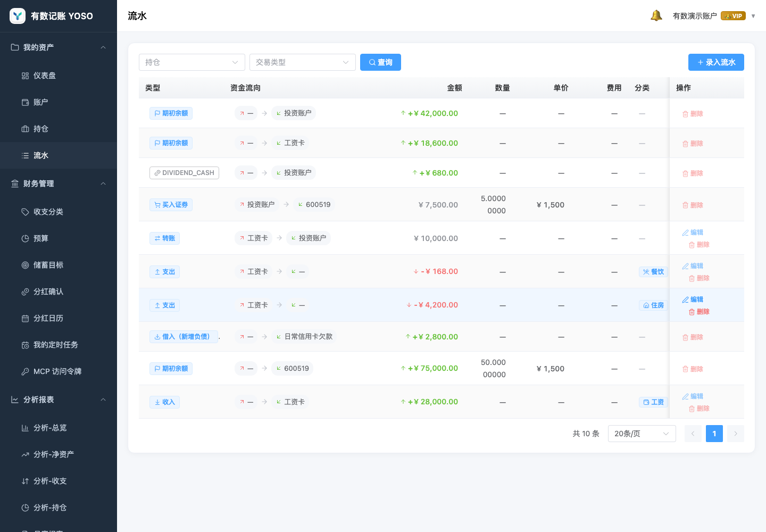Delete the 转账 ¥10,000.00 row
The image size is (766, 532).
699,245
